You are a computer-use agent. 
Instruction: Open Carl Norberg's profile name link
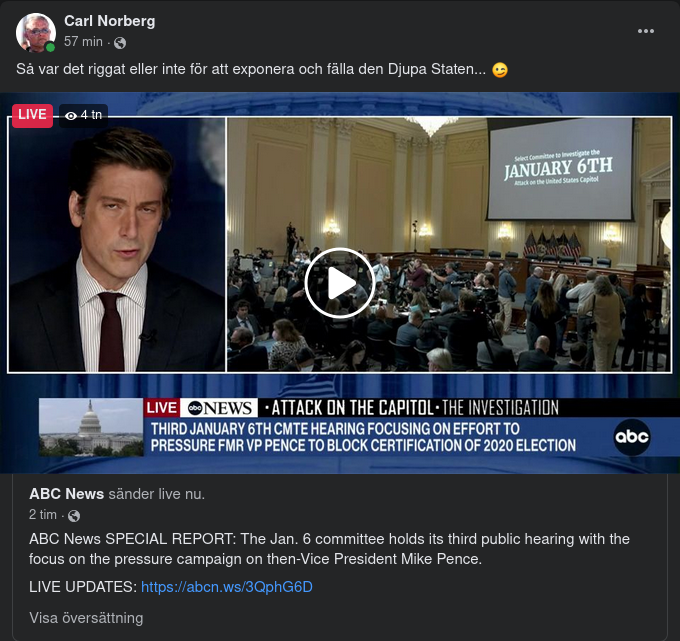pos(109,21)
